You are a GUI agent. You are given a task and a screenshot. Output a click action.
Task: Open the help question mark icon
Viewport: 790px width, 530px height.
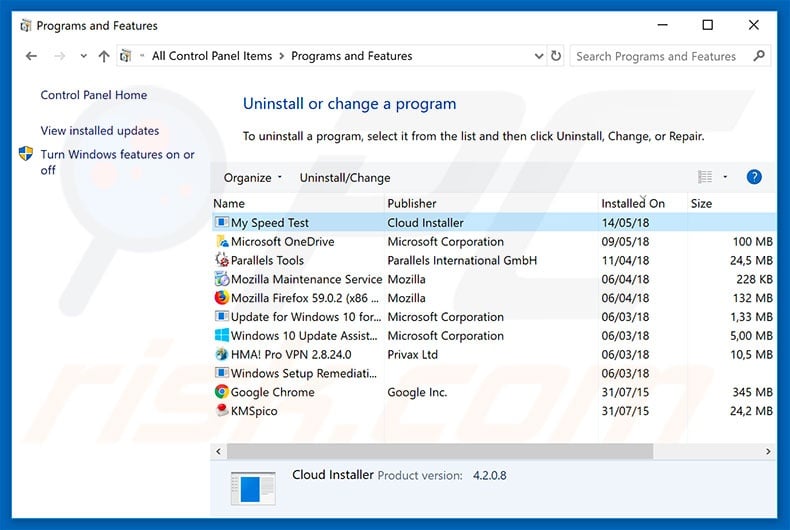tap(754, 177)
